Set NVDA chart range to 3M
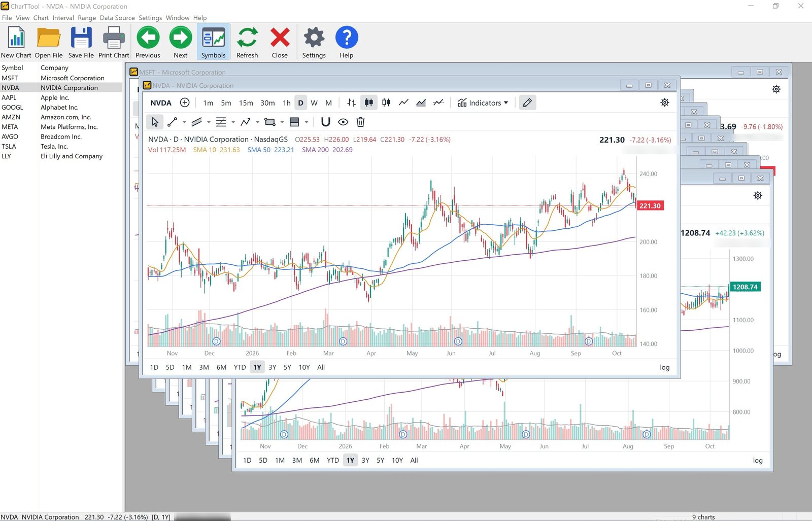This screenshot has height=521, width=812. pos(204,367)
